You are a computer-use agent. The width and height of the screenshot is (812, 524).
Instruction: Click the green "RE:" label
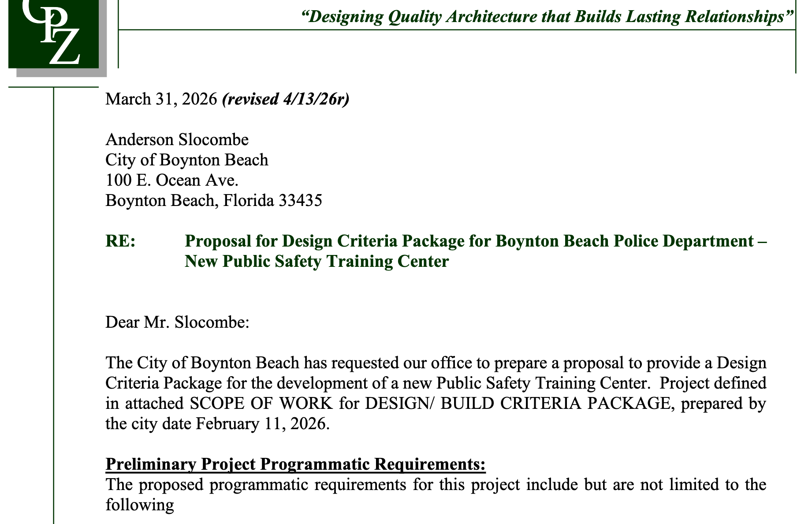[x=120, y=241]
